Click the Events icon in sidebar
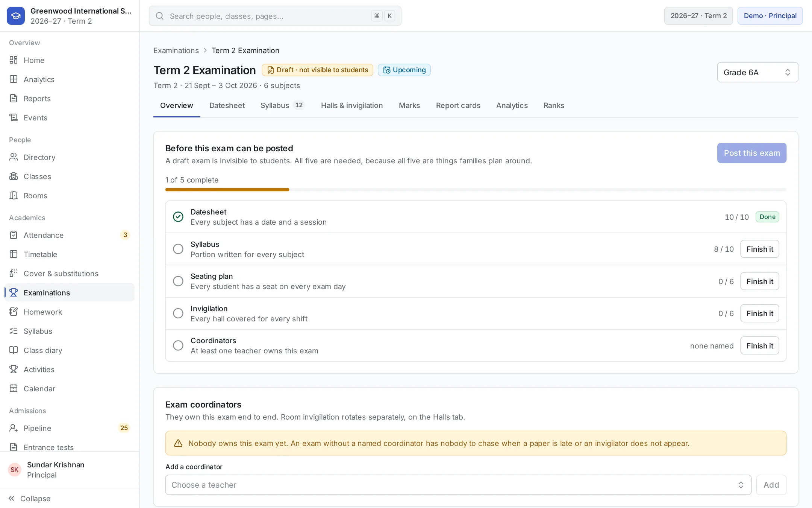 pos(14,118)
